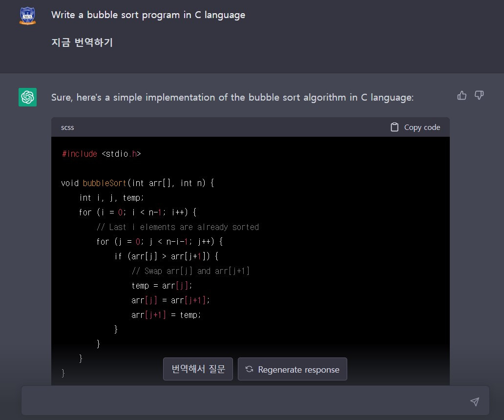
Task: Select the user's bubble sort prompt text
Action: (x=147, y=15)
